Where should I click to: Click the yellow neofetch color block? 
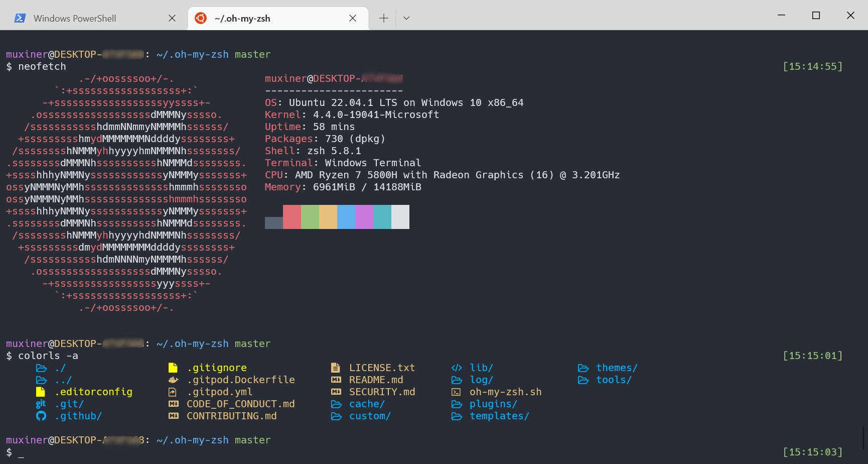pos(328,217)
